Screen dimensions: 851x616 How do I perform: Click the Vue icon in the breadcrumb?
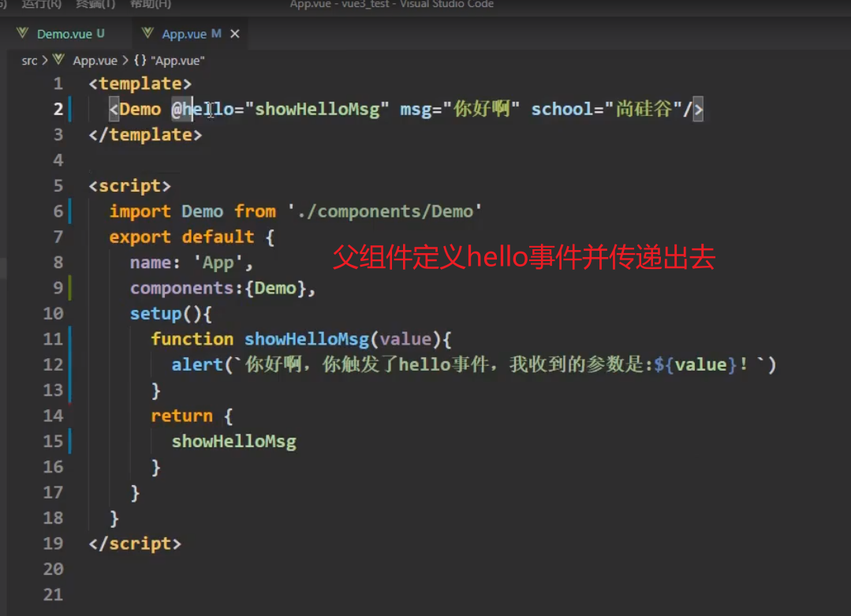pos(58,60)
